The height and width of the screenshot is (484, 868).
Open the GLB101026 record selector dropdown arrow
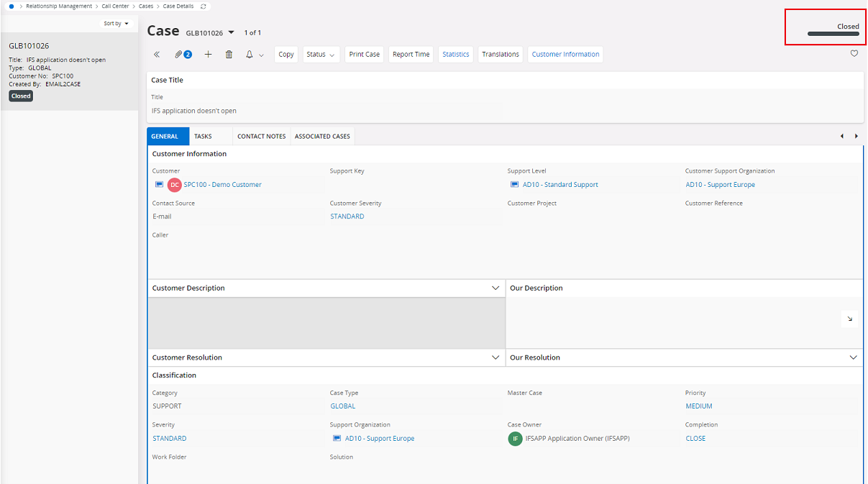point(232,32)
